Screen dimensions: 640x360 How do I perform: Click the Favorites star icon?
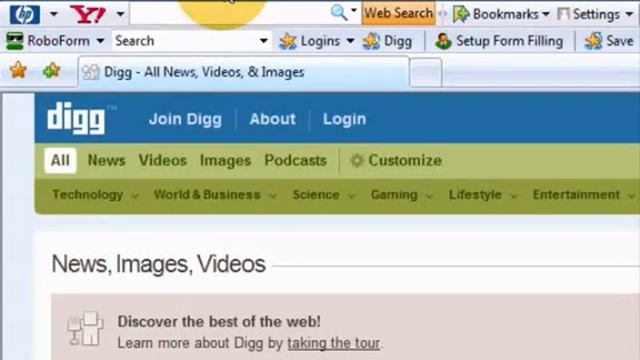tap(18, 70)
